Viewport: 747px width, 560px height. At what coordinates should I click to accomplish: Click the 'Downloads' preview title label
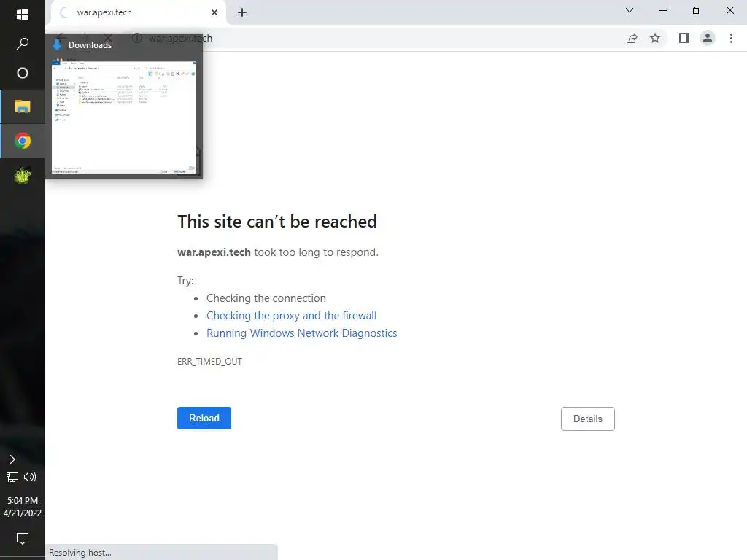pos(90,44)
